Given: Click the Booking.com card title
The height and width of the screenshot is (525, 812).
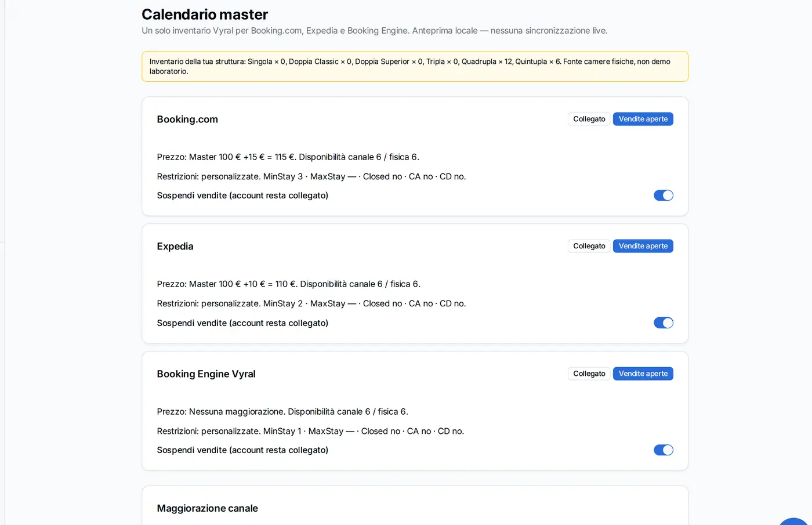Looking at the screenshot, I should coord(187,120).
